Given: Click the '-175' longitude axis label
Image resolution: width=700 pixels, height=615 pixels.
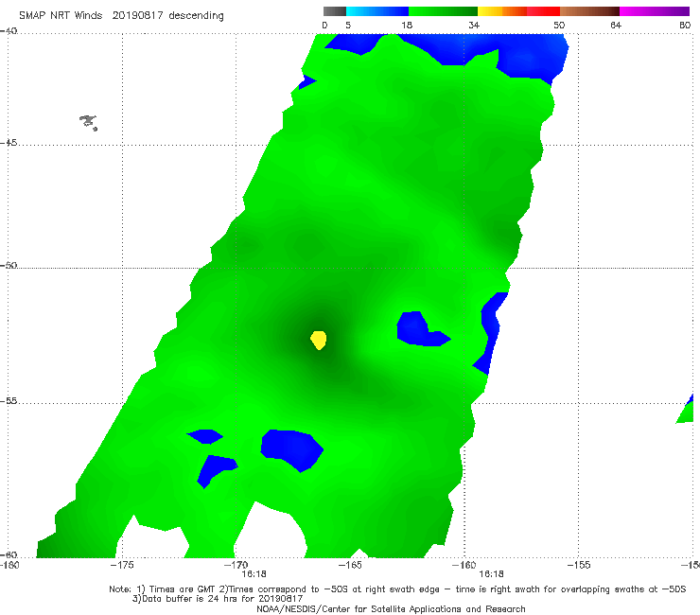Looking at the screenshot, I should click(123, 565).
